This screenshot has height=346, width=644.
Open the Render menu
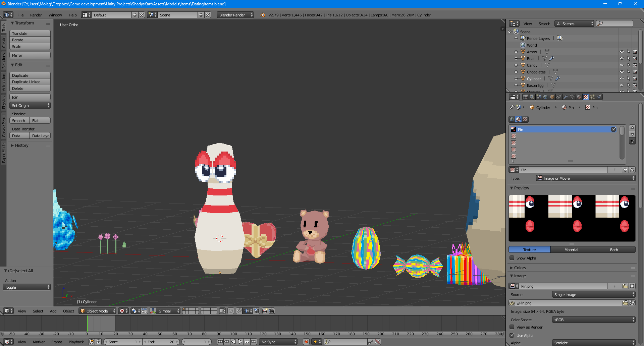pyautogui.click(x=36, y=15)
